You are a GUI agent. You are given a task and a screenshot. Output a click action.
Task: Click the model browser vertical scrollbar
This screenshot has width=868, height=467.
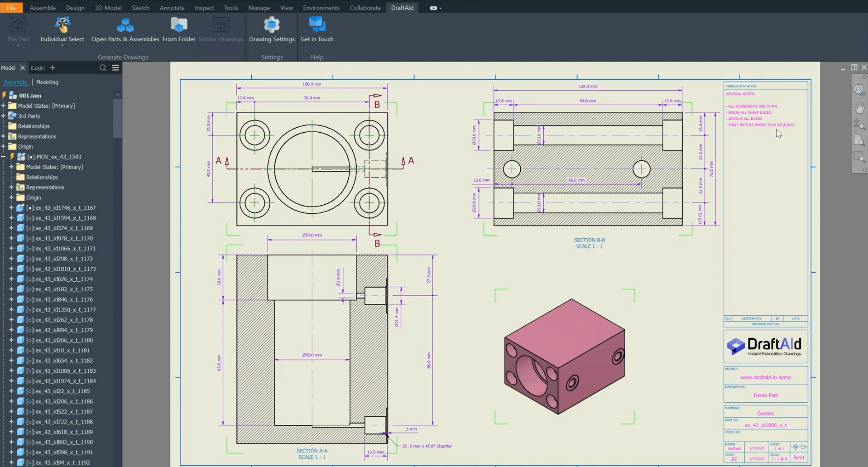pos(117,118)
